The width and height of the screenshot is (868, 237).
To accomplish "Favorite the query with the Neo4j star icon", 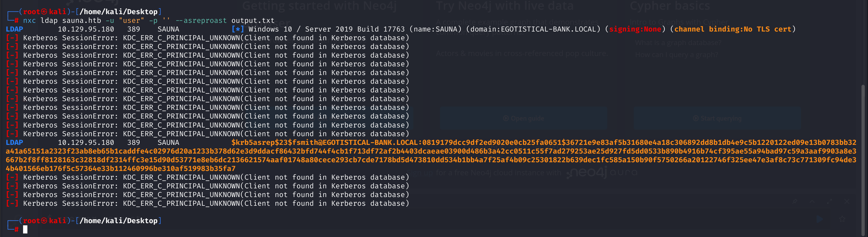I will point(842,219).
